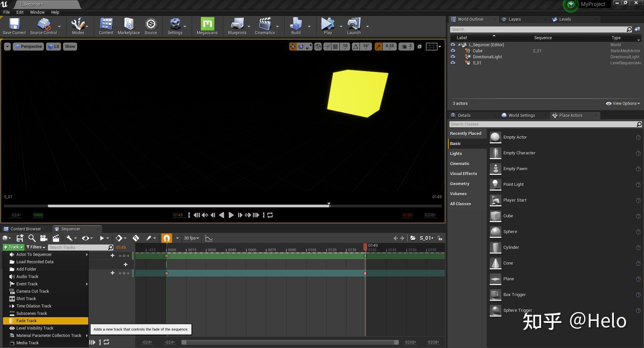Choose Point Light in Place Actors
This screenshot has height=348, width=644.
514,184
